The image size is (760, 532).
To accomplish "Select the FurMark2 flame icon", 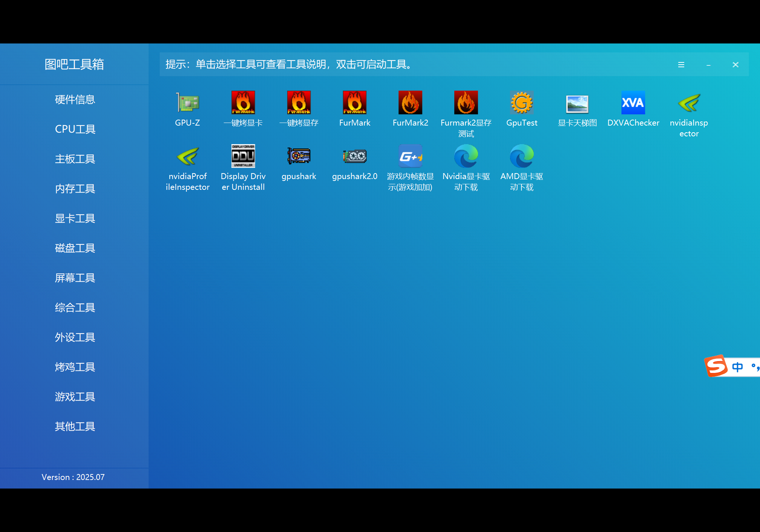I will point(410,103).
